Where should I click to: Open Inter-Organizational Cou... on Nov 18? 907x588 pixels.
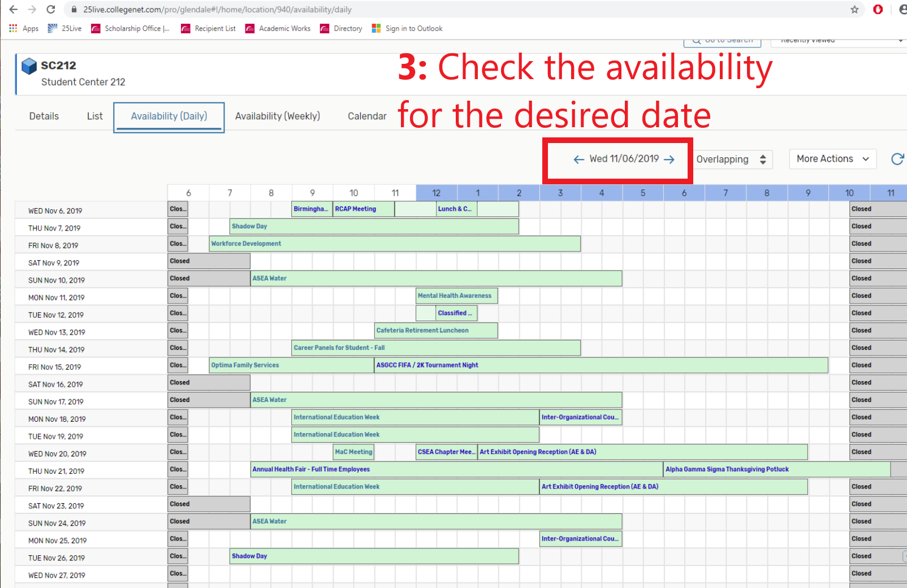pos(581,417)
